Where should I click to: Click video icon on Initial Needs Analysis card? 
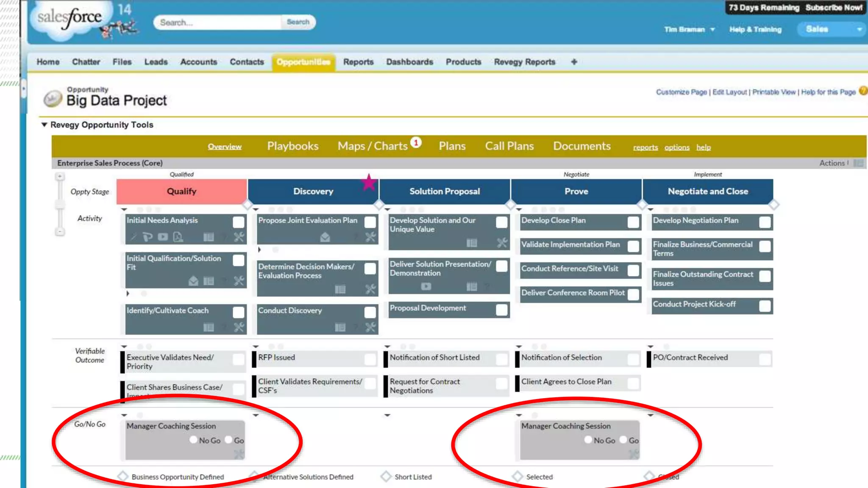[x=163, y=237]
